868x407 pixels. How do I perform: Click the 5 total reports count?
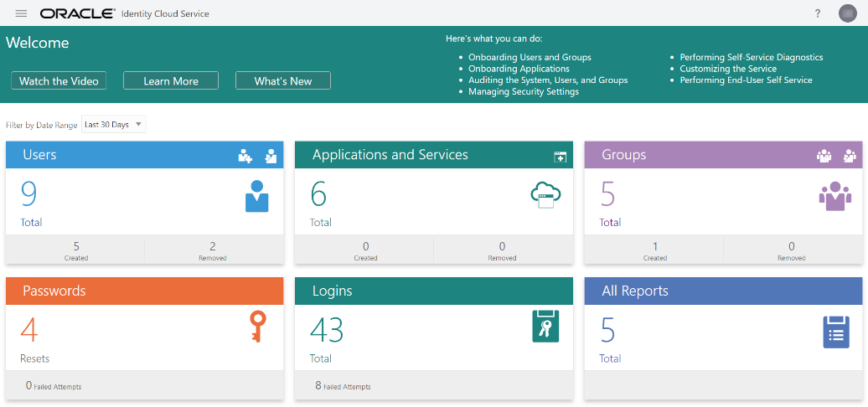(607, 331)
